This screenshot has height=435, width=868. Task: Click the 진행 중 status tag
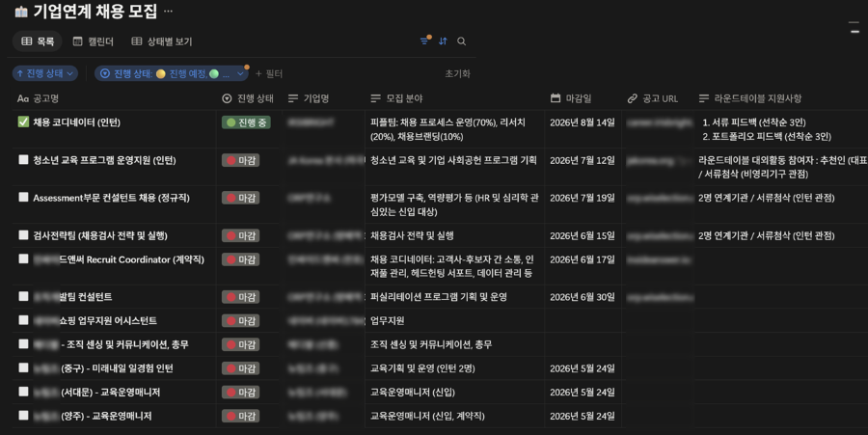coord(246,122)
